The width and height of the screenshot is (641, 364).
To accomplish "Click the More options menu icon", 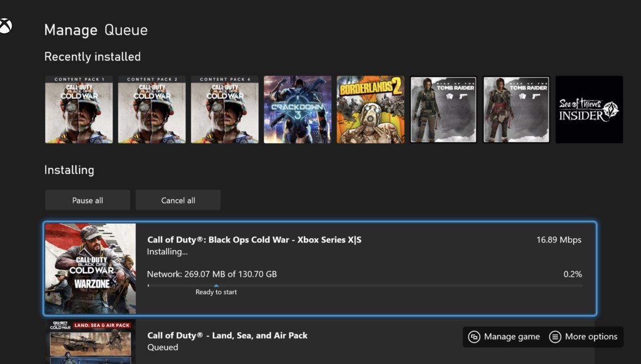I will [x=555, y=337].
